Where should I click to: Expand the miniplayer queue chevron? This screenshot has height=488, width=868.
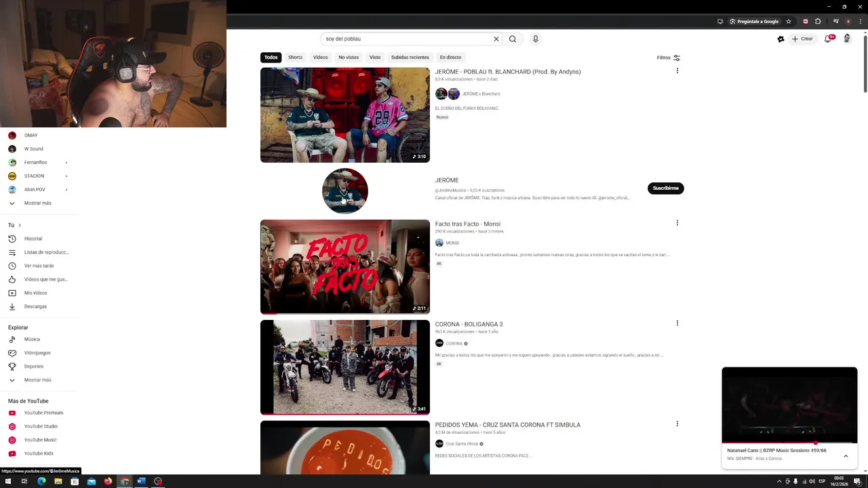coord(846,456)
